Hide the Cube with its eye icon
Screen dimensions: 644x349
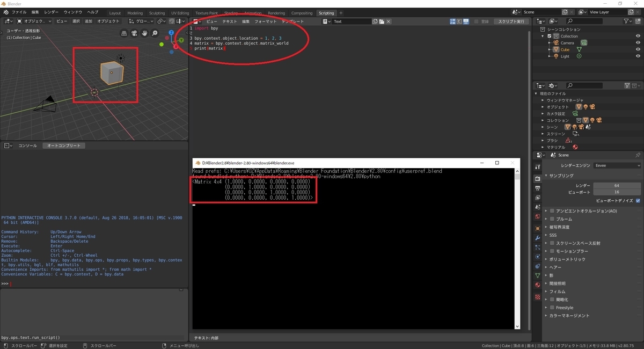pos(638,49)
